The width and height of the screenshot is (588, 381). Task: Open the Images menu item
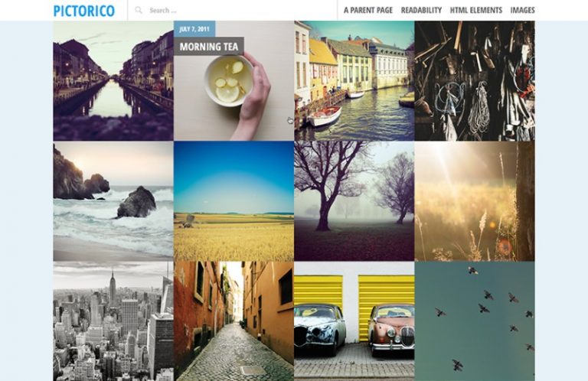point(522,10)
